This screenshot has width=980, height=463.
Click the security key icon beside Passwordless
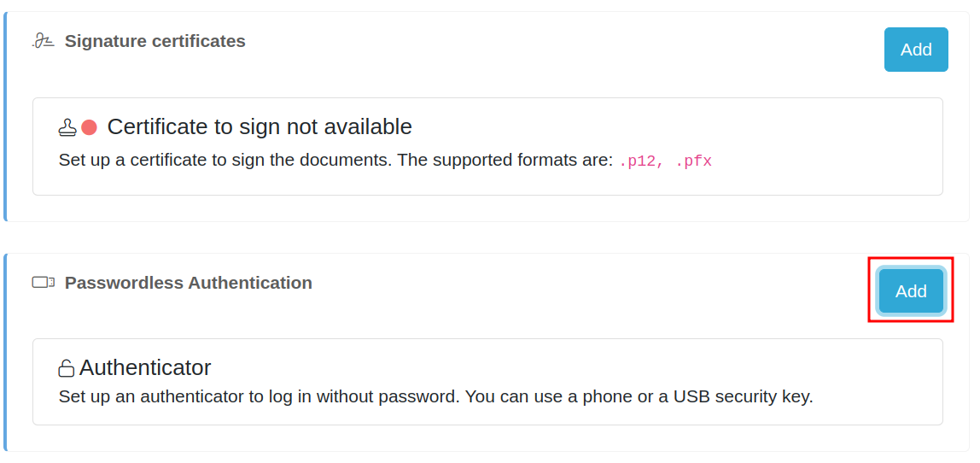[44, 283]
